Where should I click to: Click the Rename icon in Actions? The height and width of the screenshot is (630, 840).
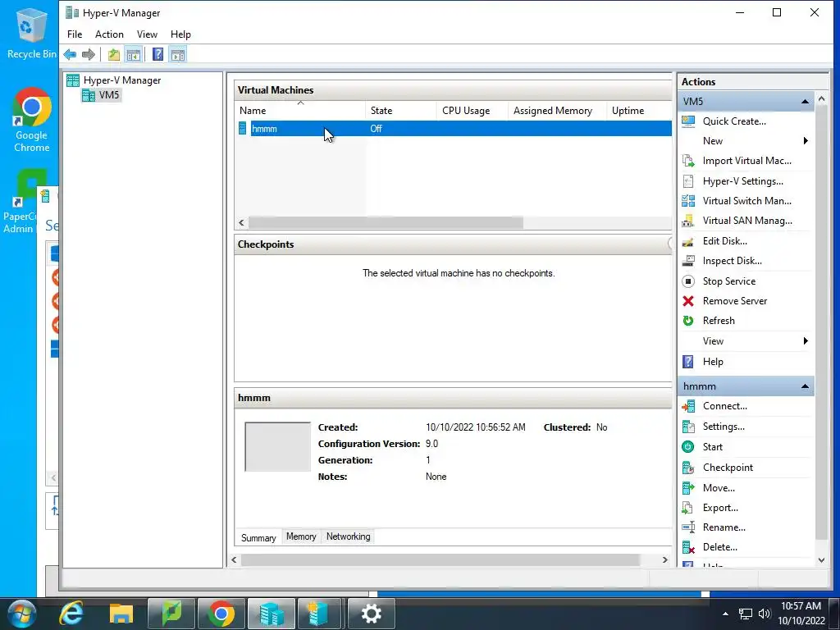[688, 527]
